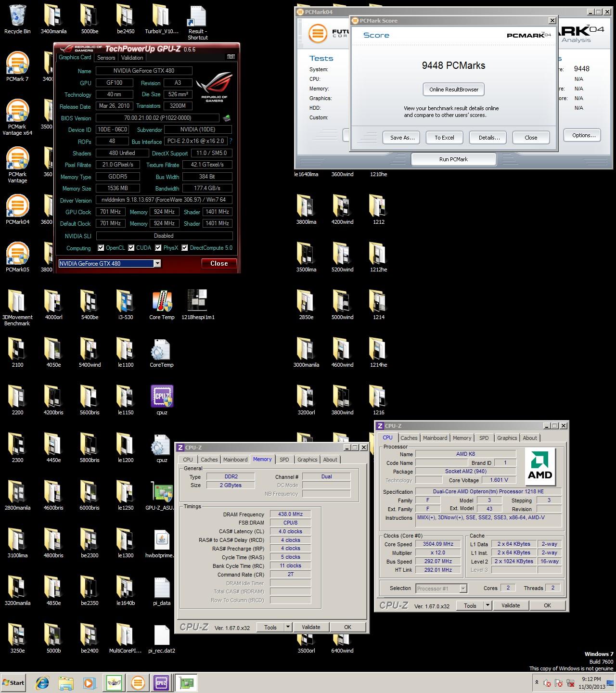Toggle the OpenCL checkbox in GPU-Z
Image resolution: width=616 pixels, height=693 pixels.
[101, 248]
